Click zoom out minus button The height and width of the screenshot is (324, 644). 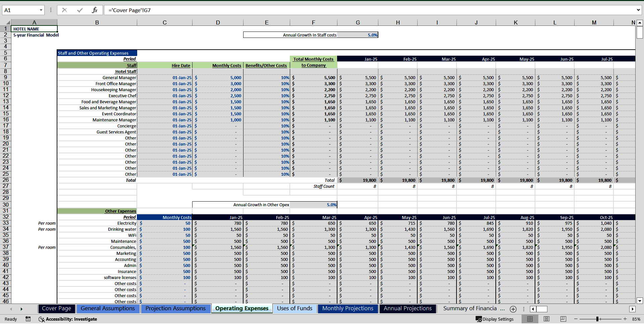coord(576,319)
